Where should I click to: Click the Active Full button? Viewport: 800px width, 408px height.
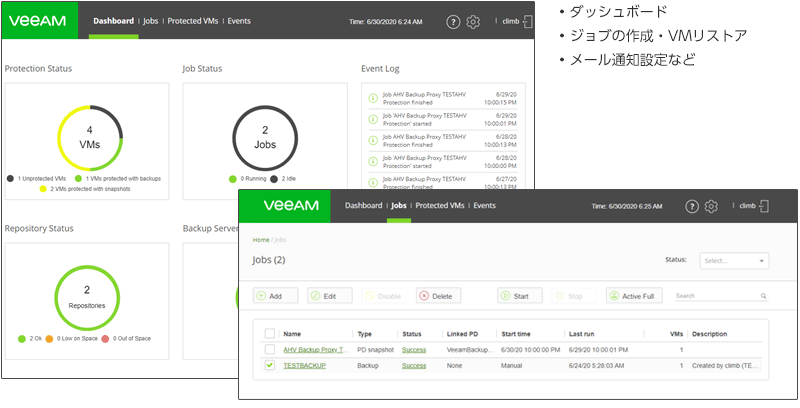click(x=634, y=296)
